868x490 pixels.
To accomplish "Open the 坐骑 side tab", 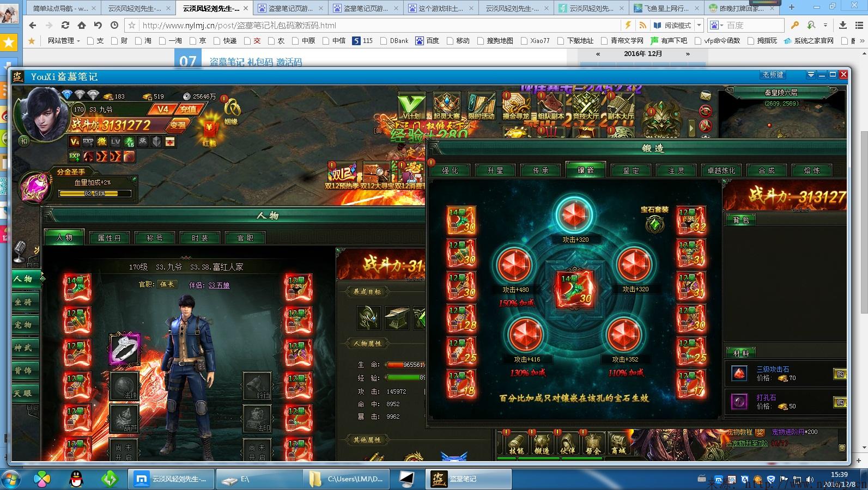I will point(24,302).
